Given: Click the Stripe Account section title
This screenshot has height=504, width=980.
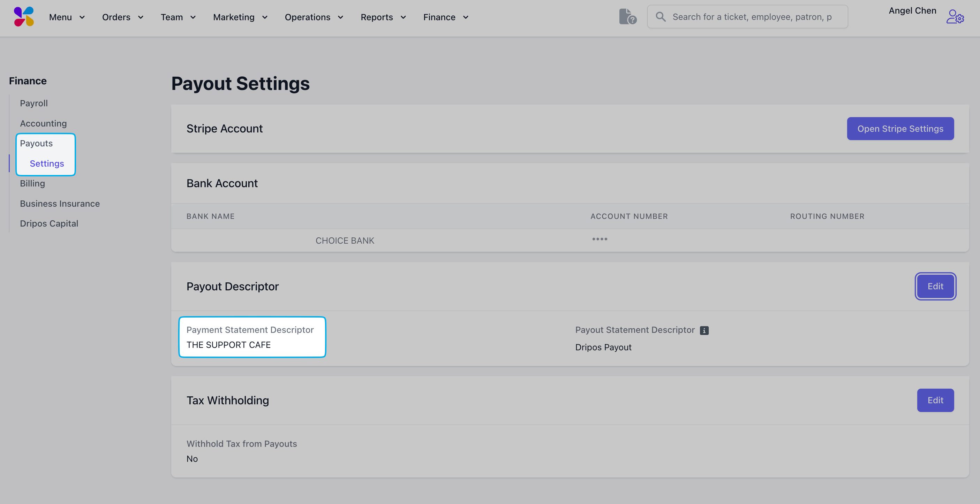Looking at the screenshot, I should tap(225, 129).
